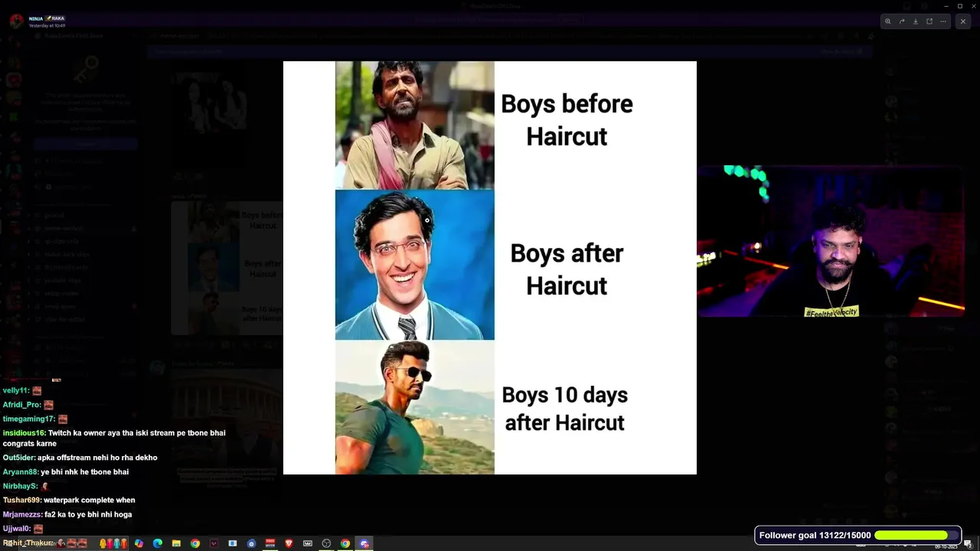Open Brave browser from the taskbar

coord(289,543)
